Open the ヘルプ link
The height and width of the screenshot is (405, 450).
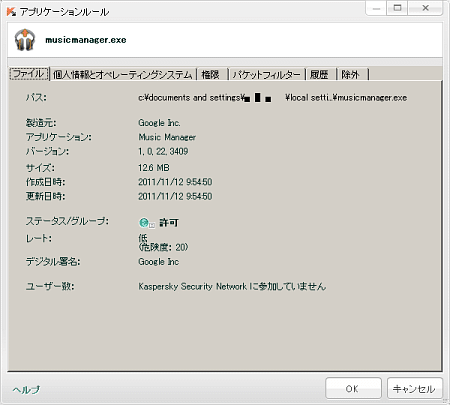(27, 389)
